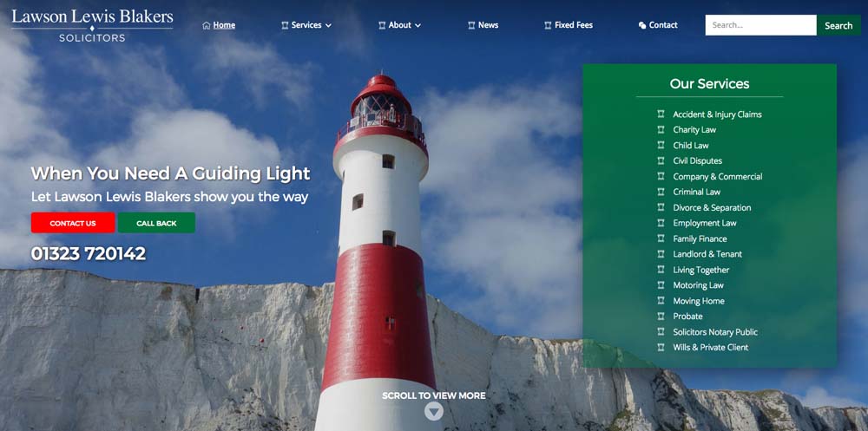868x431 pixels.
Task: Open Accident & Injury Claims link
Action: 718,114
